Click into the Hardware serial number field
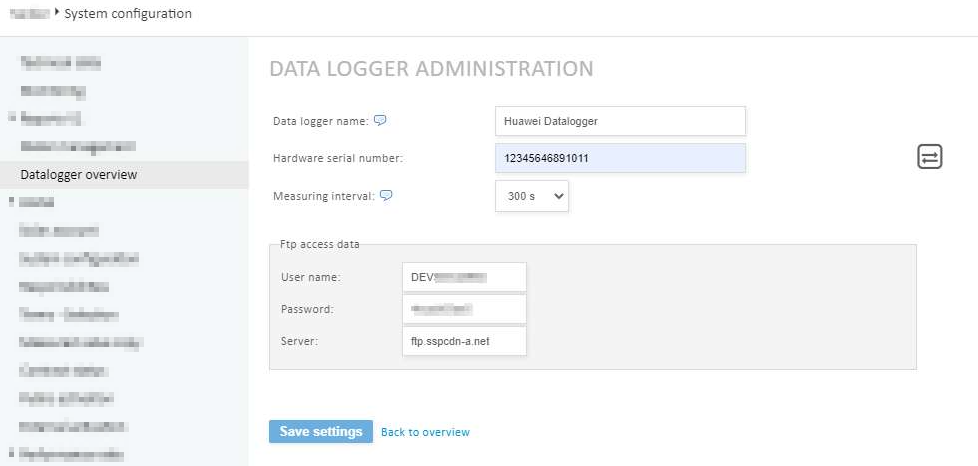 pos(620,158)
